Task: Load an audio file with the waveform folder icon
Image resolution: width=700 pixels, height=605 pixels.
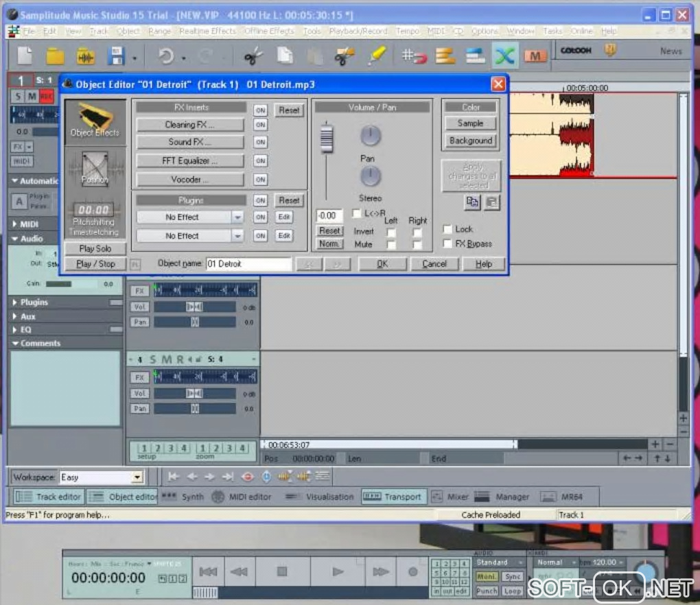Action: tap(85, 57)
